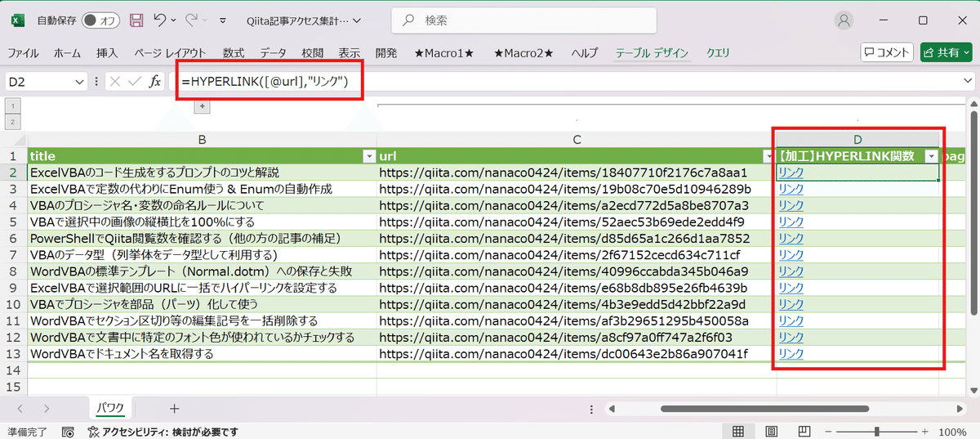Open the undo history dropdown arrow
Viewport: 980px width, 439px height.
(175, 20)
